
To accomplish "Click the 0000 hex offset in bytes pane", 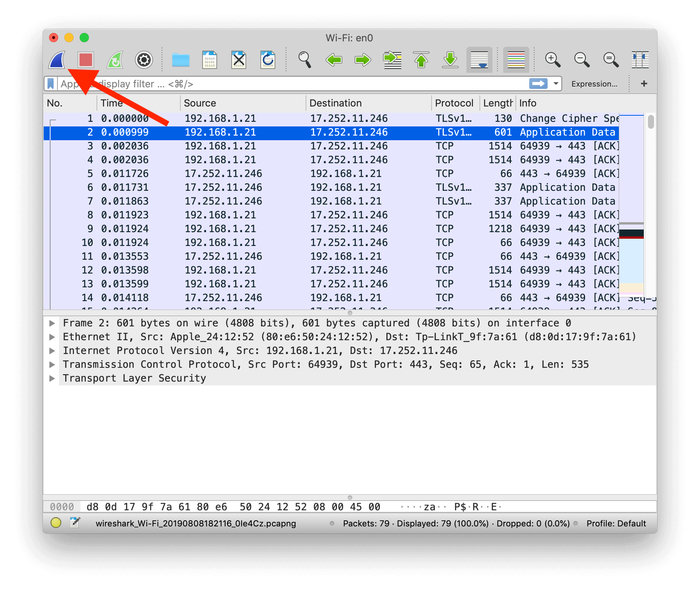I will pos(62,507).
